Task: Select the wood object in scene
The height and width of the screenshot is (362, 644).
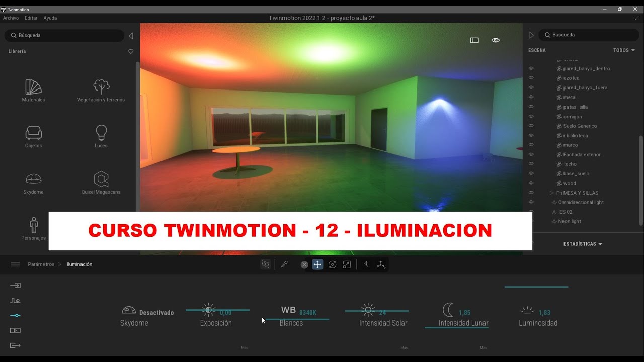Action: pos(570,183)
